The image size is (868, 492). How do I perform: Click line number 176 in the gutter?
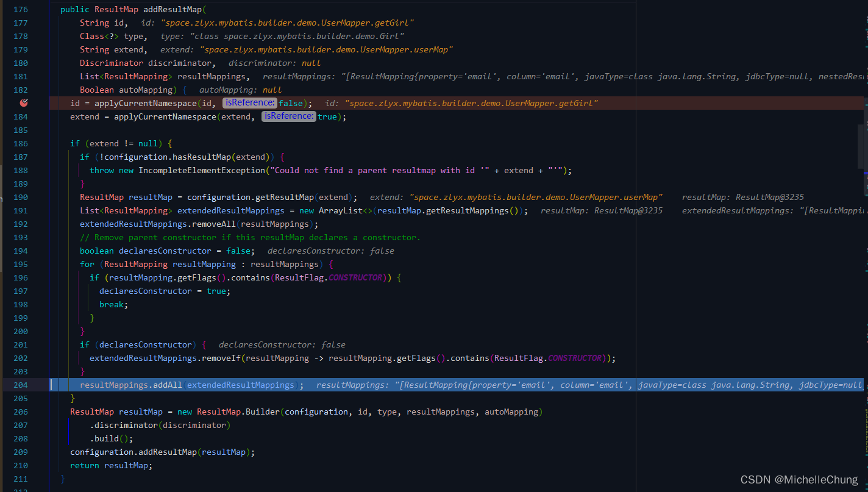pyautogui.click(x=20, y=9)
